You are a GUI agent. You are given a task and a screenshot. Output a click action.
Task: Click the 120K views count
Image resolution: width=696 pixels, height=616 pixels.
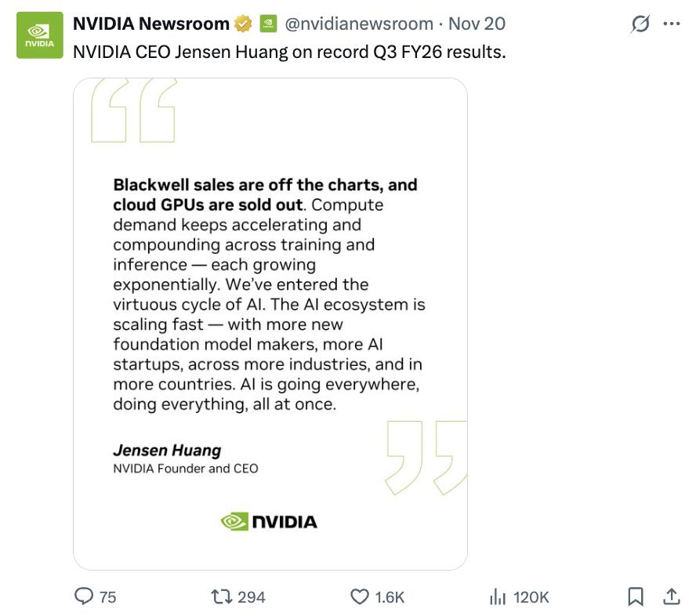click(x=531, y=597)
